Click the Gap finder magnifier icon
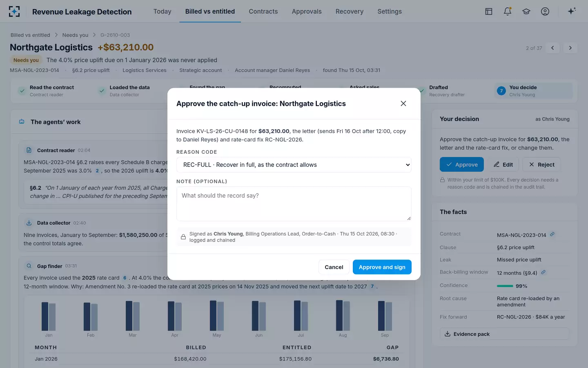 click(29, 266)
